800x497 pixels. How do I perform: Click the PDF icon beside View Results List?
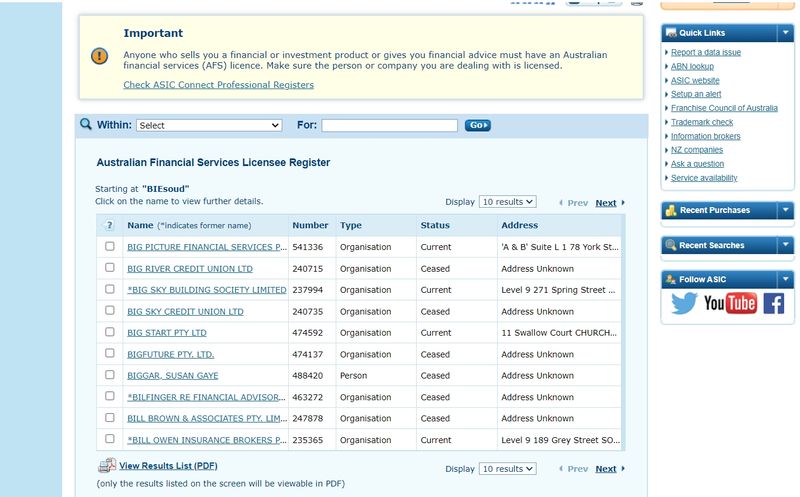(107, 465)
